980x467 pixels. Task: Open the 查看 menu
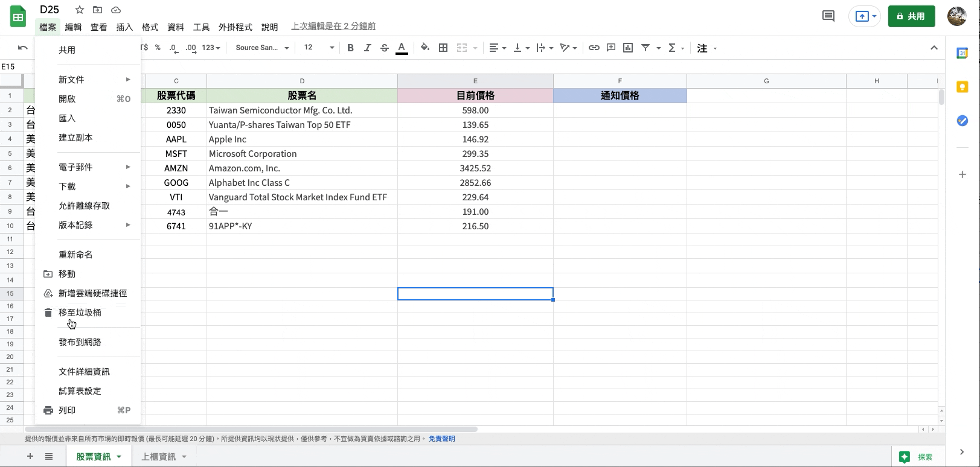tap(99, 27)
